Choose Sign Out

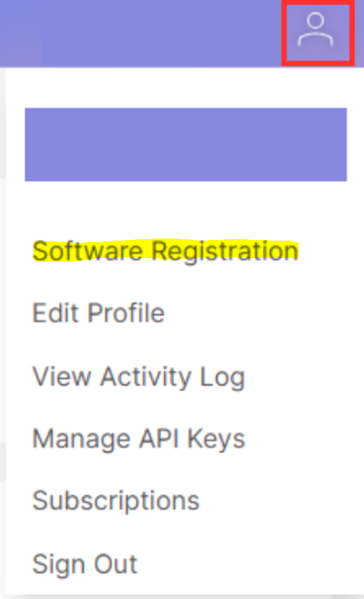point(85,564)
